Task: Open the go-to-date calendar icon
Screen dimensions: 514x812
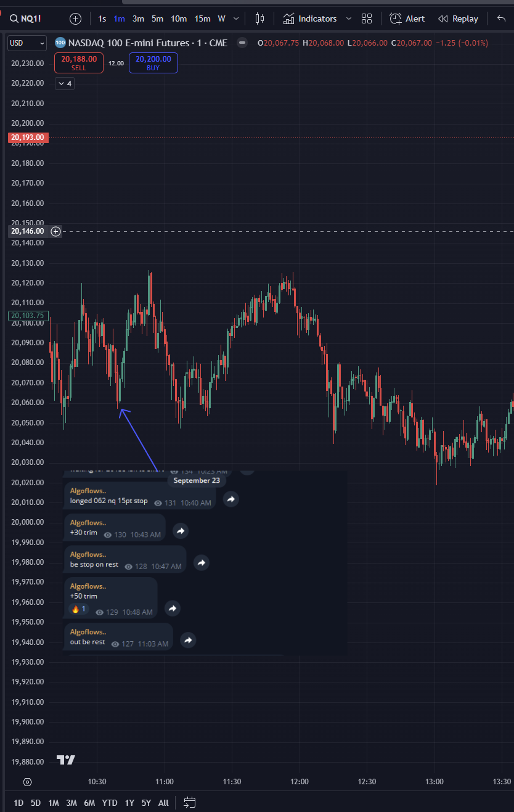Action: (190, 803)
